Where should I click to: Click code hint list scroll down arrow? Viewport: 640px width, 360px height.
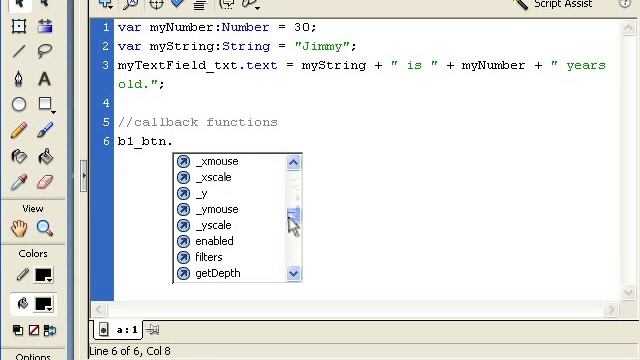[293, 273]
